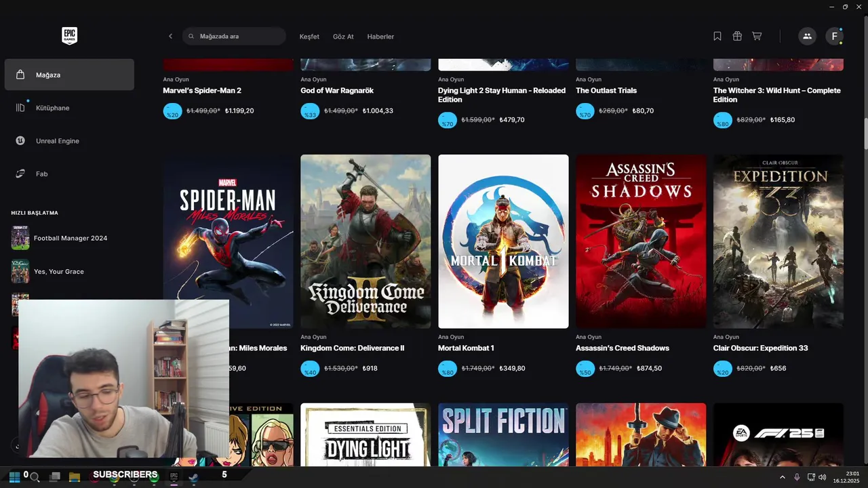Select Mağaza in the sidebar
Image resolution: width=868 pixels, height=488 pixels.
(x=69, y=75)
